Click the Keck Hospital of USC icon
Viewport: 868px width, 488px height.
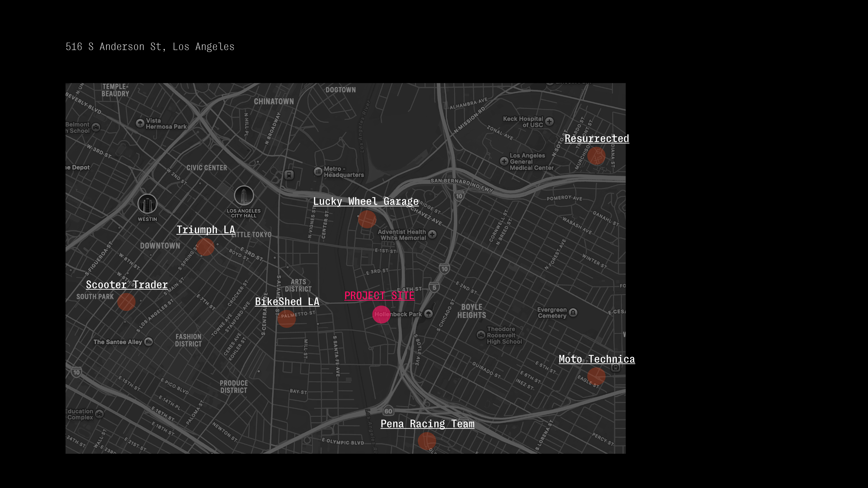[549, 122]
